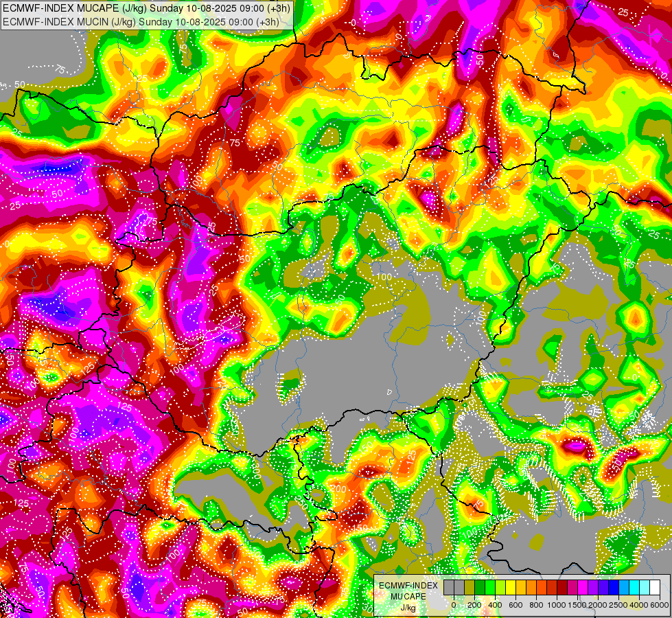Click the MUCIN title line at top
Image resolution: width=672 pixels, height=618 pixels.
pyautogui.click(x=141, y=22)
